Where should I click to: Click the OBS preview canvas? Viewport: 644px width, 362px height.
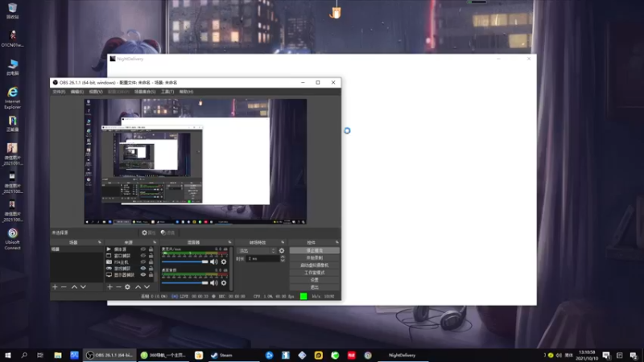pos(196,162)
